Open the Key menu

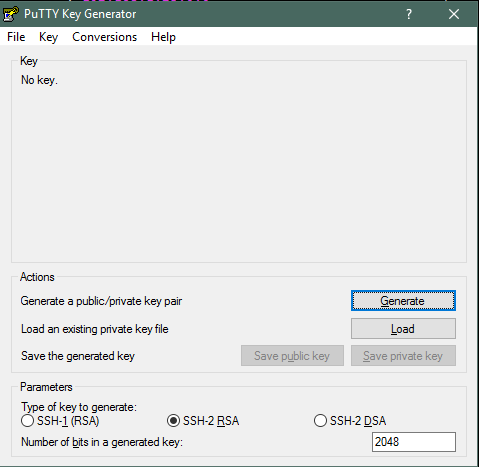pos(48,37)
